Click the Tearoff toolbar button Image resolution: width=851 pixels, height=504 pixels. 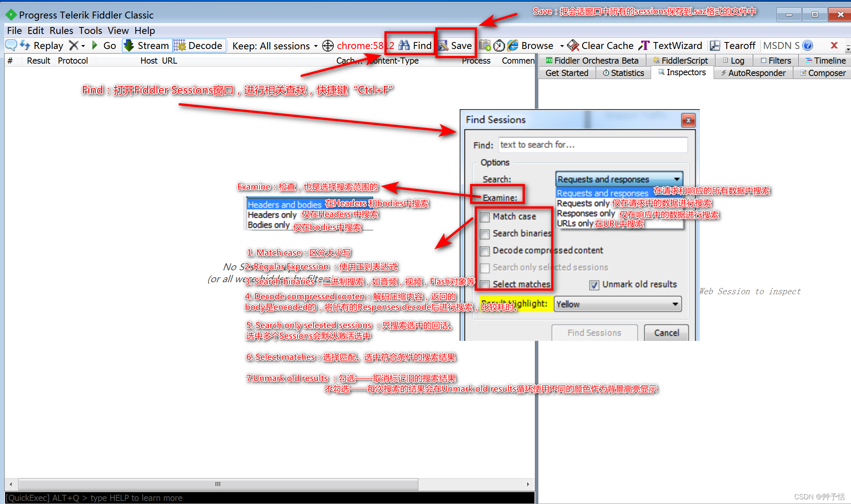tap(733, 46)
